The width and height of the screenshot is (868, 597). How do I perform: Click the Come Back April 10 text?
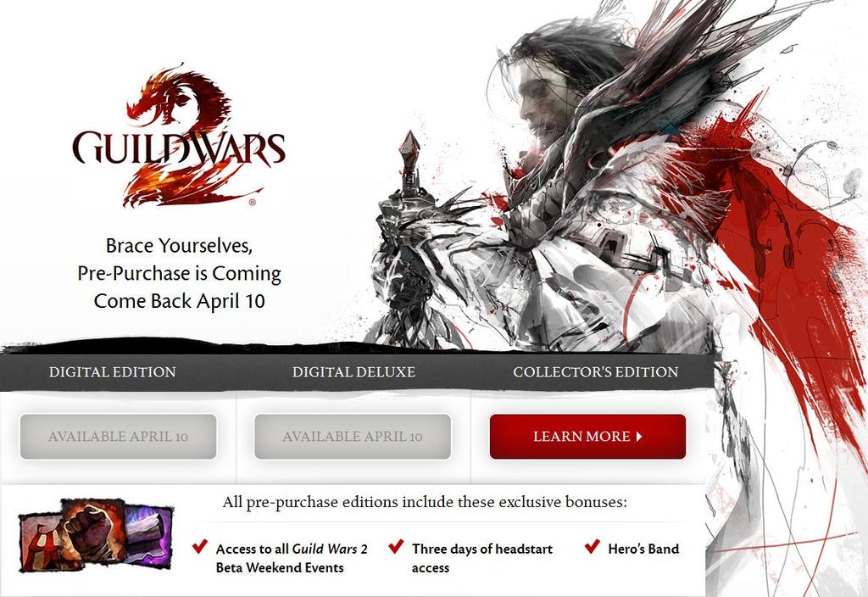[180, 301]
